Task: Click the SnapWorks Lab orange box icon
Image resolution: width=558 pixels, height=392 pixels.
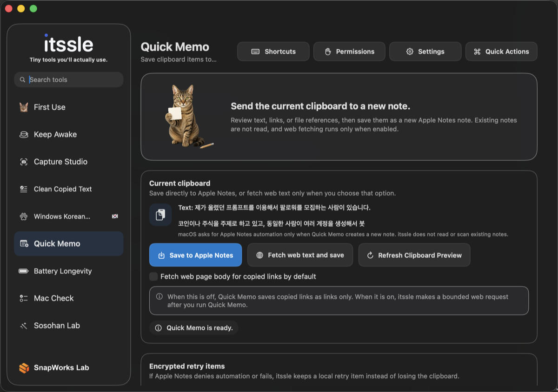Action: (24, 368)
